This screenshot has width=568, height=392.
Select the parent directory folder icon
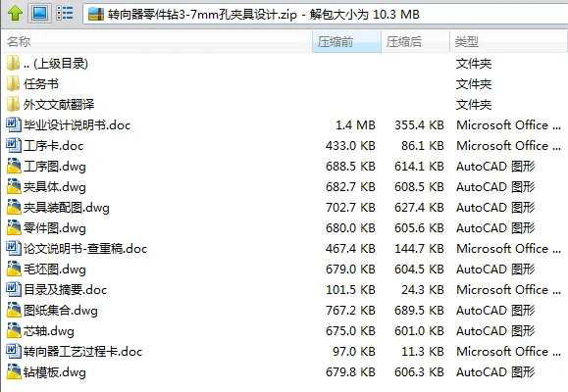[x=14, y=63]
